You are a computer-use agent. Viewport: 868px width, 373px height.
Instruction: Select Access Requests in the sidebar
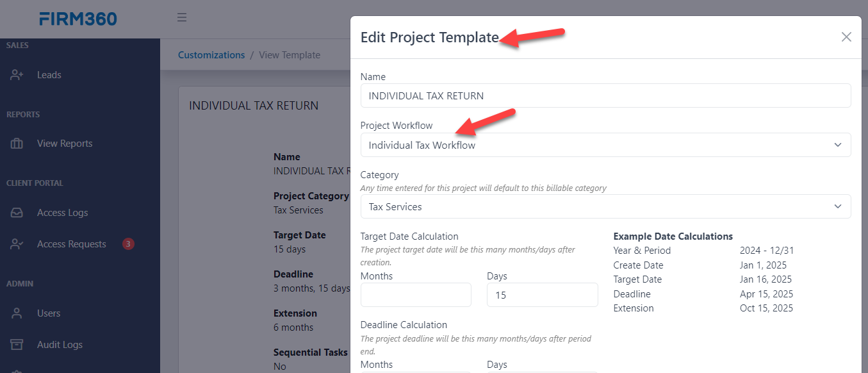coord(70,244)
